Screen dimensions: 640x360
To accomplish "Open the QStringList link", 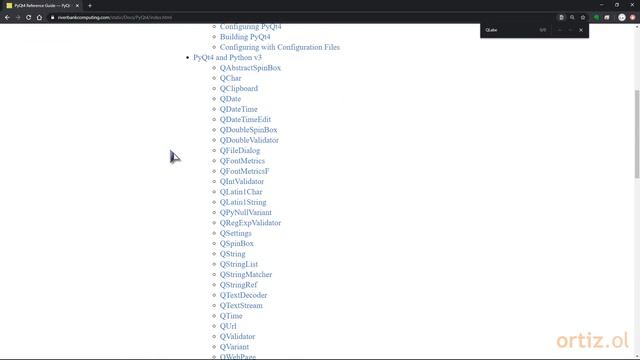I will click(239, 264).
